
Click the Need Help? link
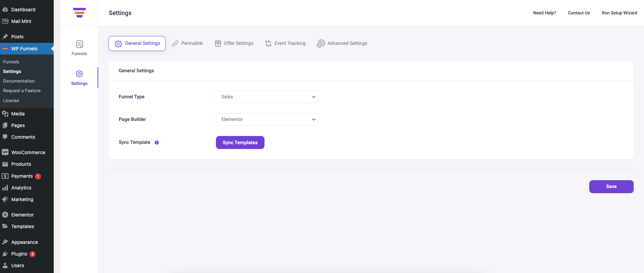[544, 13]
